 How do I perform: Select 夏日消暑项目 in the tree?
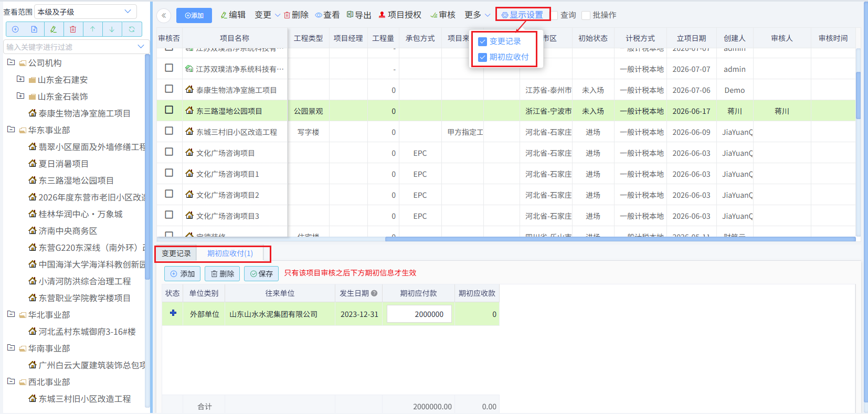(x=63, y=164)
